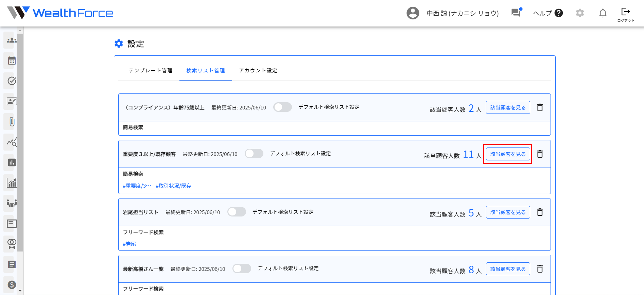
Task: Open the meeting handshake icon in sidebar
Action: 12,203
